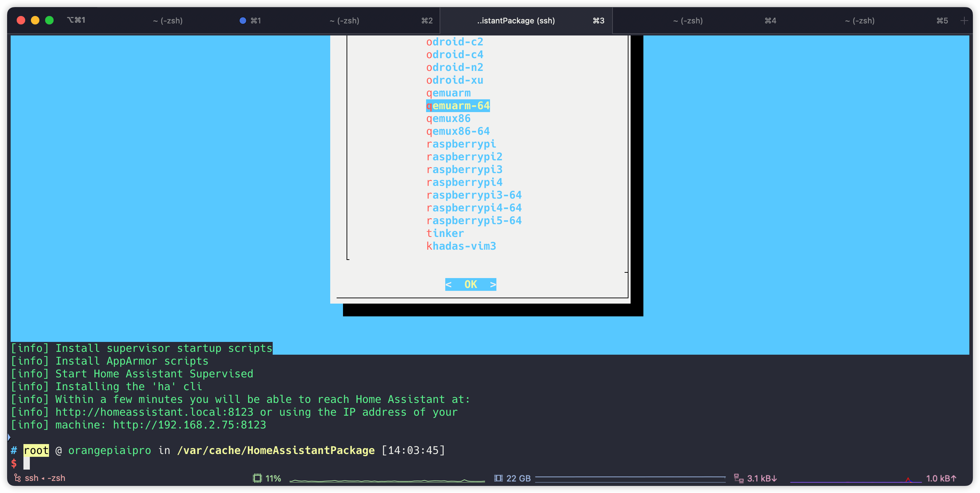The height and width of the screenshot is (493, 980).
Task: Click the 1.0 kB upload indicator
Action: click(x=941, y=478)
